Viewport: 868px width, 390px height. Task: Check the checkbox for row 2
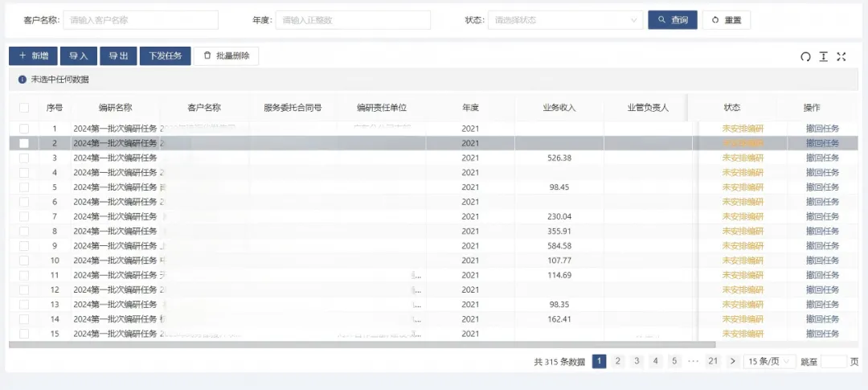pyautogui.click(x=24, y=143)
